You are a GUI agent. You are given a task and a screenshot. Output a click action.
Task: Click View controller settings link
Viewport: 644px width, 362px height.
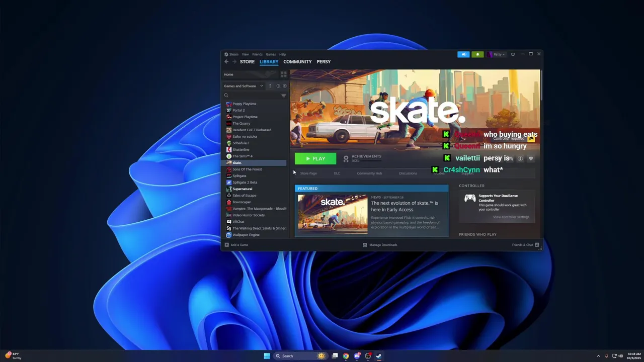(511, 217)
